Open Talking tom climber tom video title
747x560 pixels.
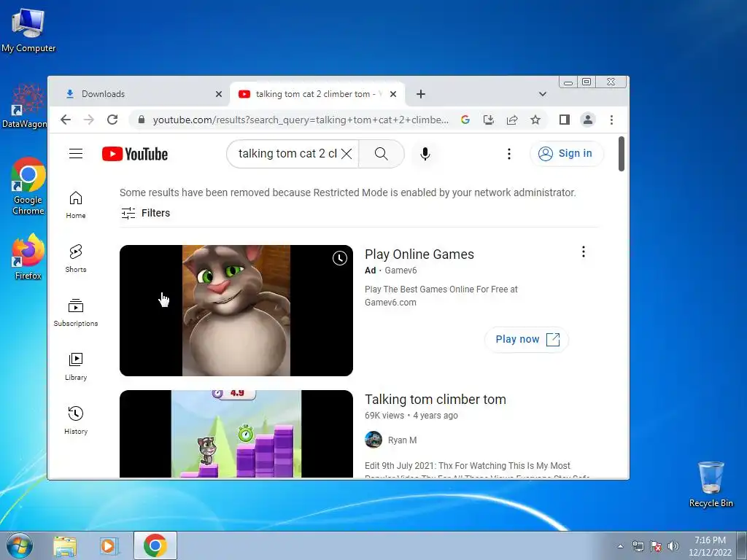(436, 399)
